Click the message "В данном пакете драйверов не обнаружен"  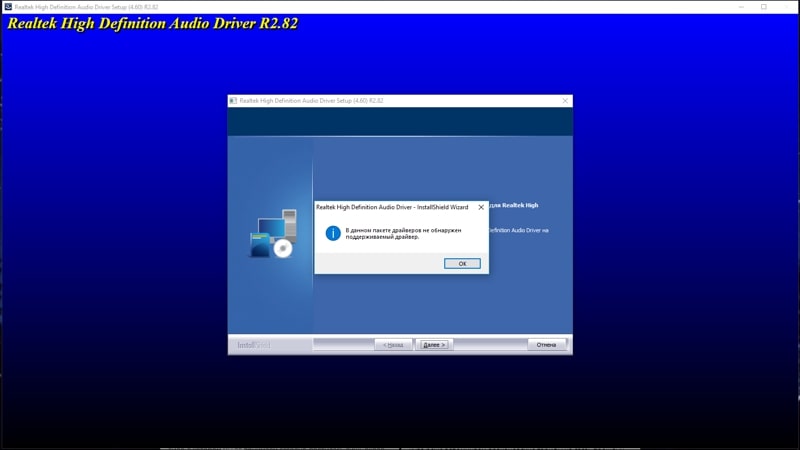(x=403, y=230)
